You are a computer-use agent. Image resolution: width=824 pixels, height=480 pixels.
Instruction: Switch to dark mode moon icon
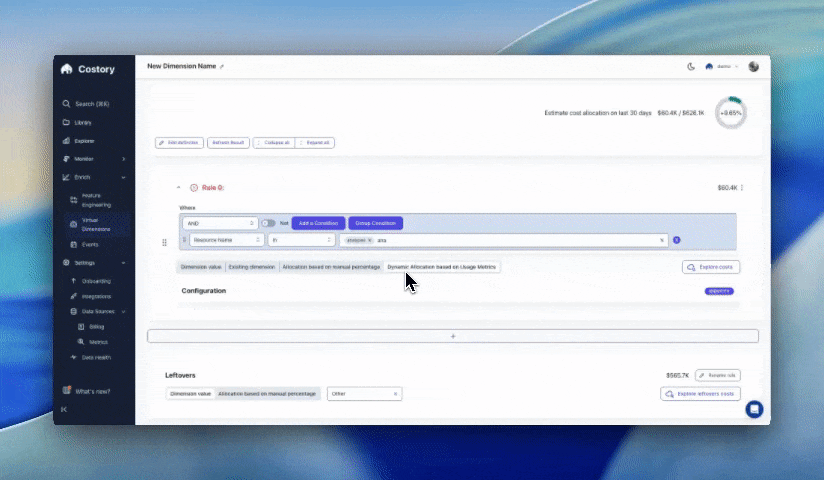coord(691,66)
